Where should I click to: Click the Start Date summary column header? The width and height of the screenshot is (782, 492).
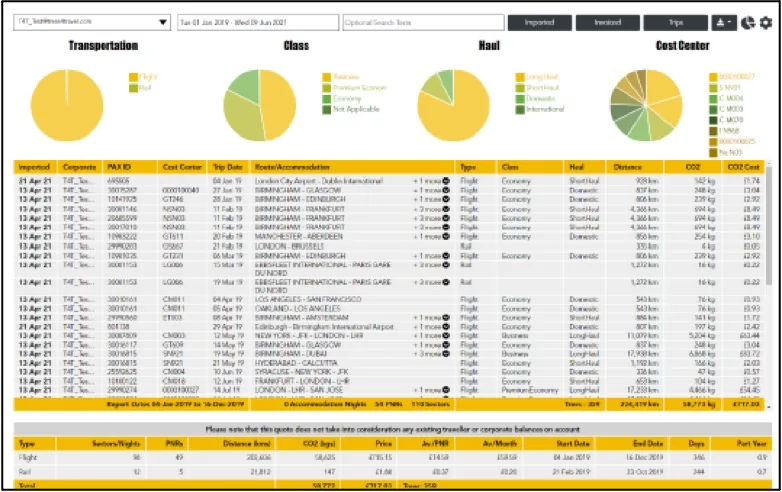560,443
